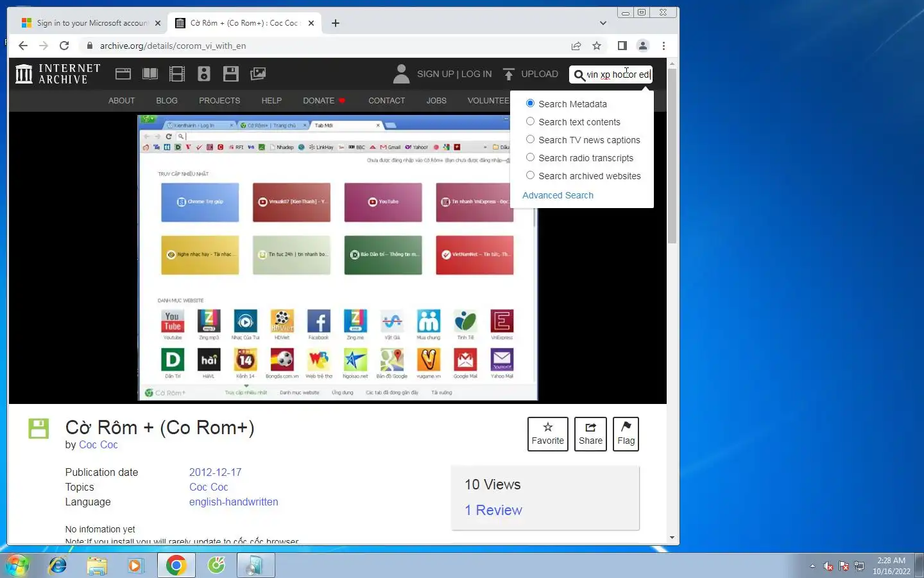
Task: Open the Coc Coc topic link
Action: click(209, 487)
